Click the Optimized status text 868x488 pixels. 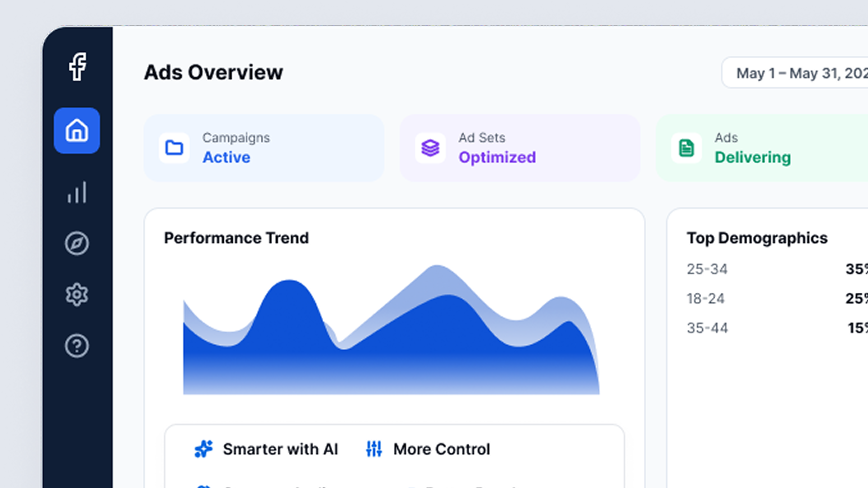tap(497, 157)
